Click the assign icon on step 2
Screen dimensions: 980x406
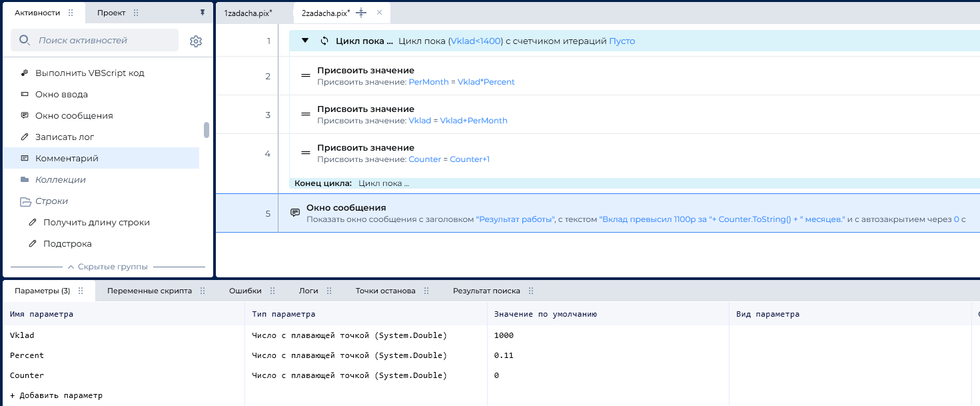click(306, 76)
